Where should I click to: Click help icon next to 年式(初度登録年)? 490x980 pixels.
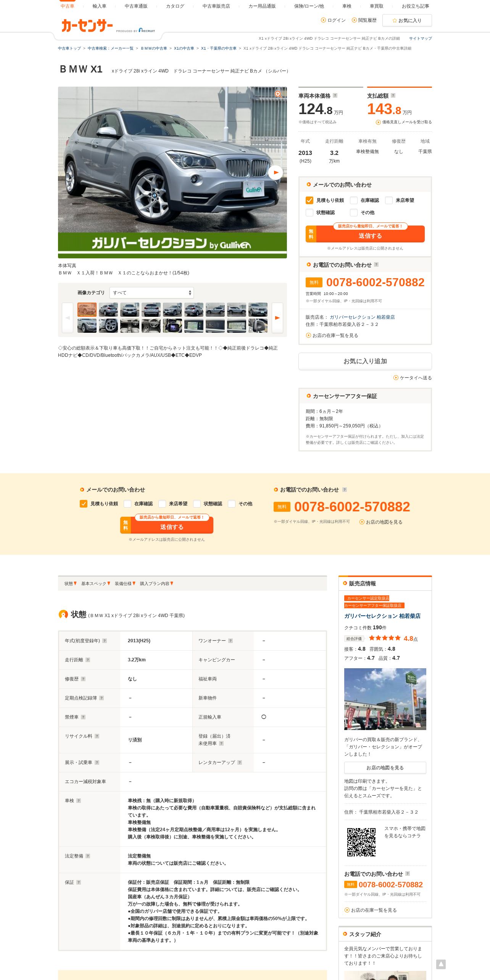pyautogui.click(x=105, y=641)
